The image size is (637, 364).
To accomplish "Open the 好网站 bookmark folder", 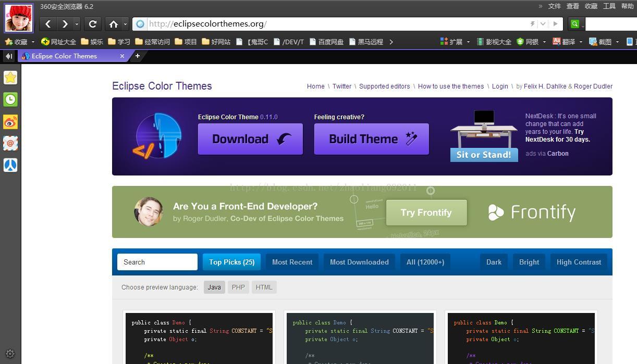I will coord(216,42).
